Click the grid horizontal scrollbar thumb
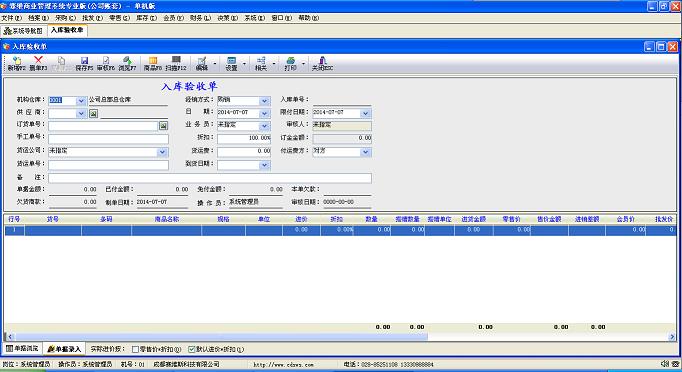The image size is (682, 372). pos(221,336)
